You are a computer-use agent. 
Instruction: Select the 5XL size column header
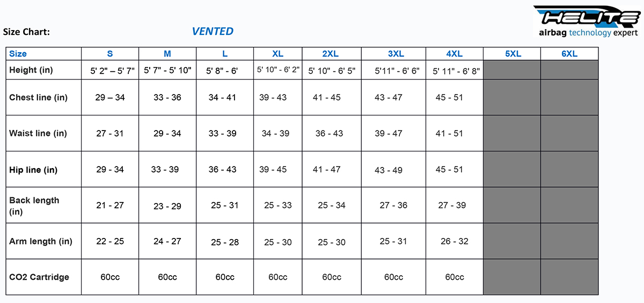coord(513,54)
